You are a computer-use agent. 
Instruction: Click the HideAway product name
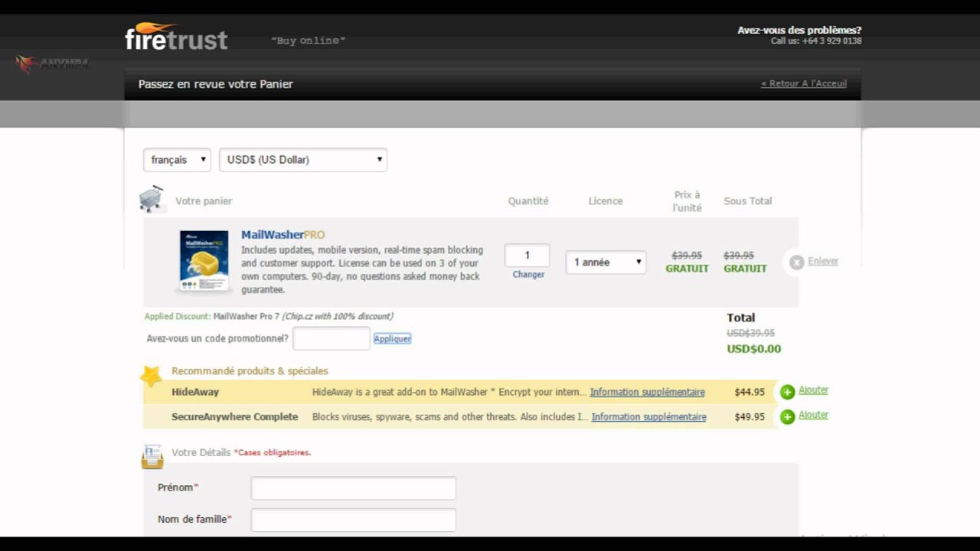195,392
